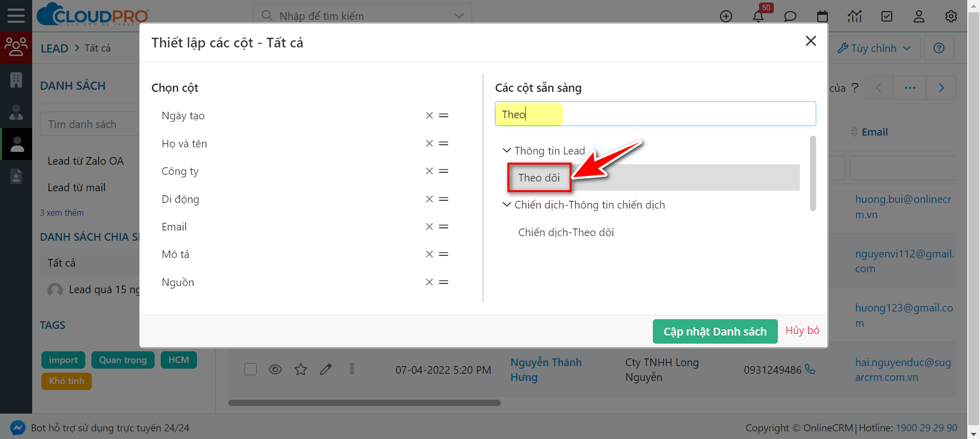Collapse the Thông tin Lead group
The image size is (980, 439).
[506, 150]
